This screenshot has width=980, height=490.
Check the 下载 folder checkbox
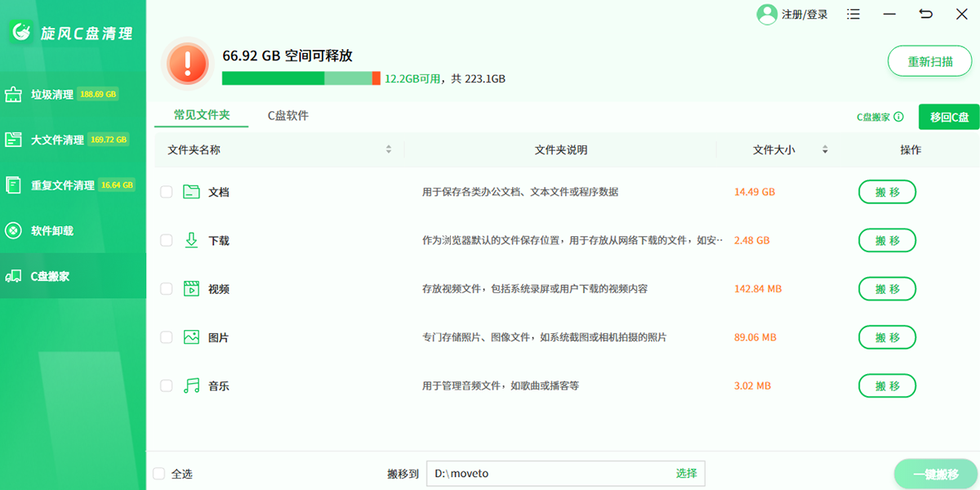(x=167, y=240)
